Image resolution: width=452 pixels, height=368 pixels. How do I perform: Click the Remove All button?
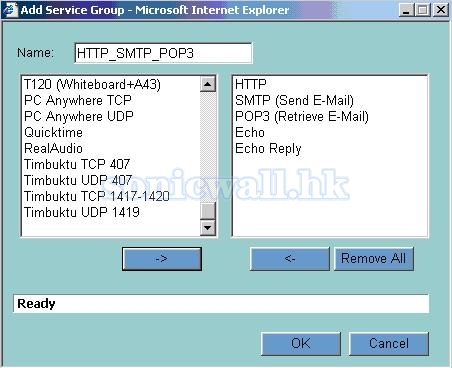374,259
